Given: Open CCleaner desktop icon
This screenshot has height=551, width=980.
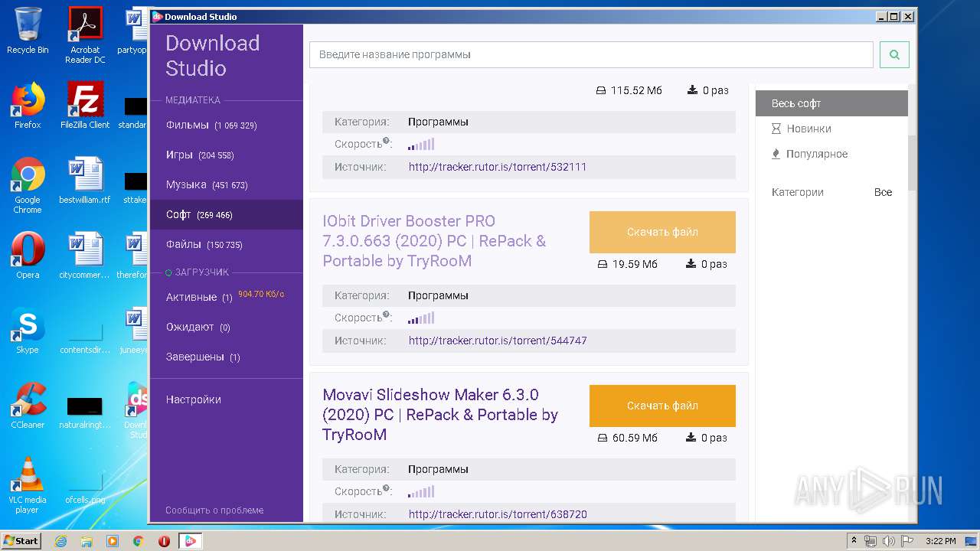Looking at the screenshot, I should click(x=28, y=406).
